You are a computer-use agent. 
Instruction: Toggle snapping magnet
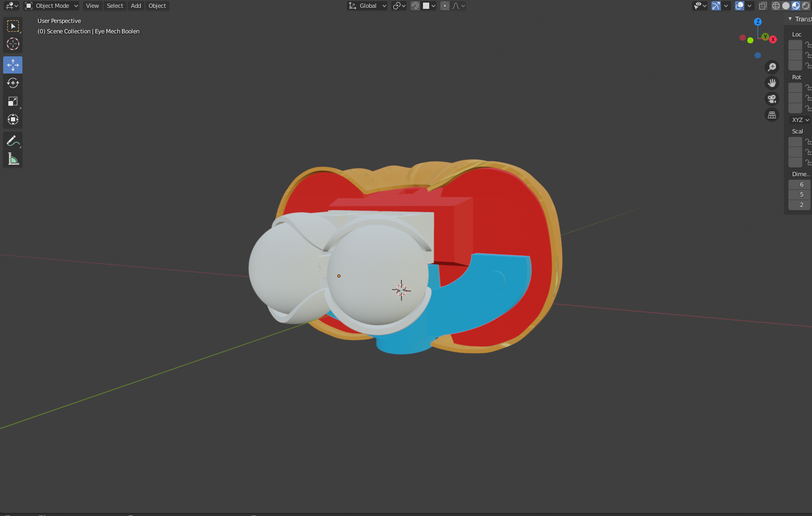coord(415,6)
